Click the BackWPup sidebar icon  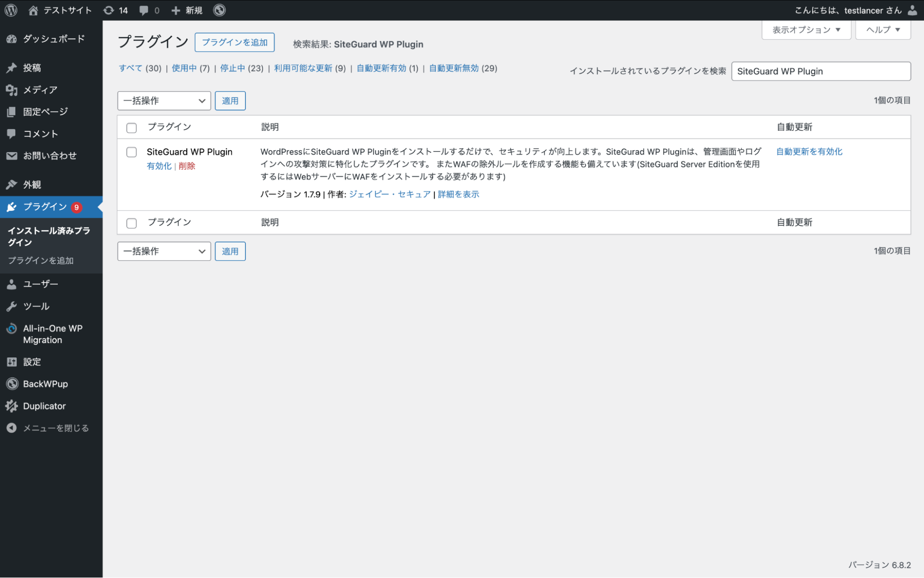(x=12, y=383)
